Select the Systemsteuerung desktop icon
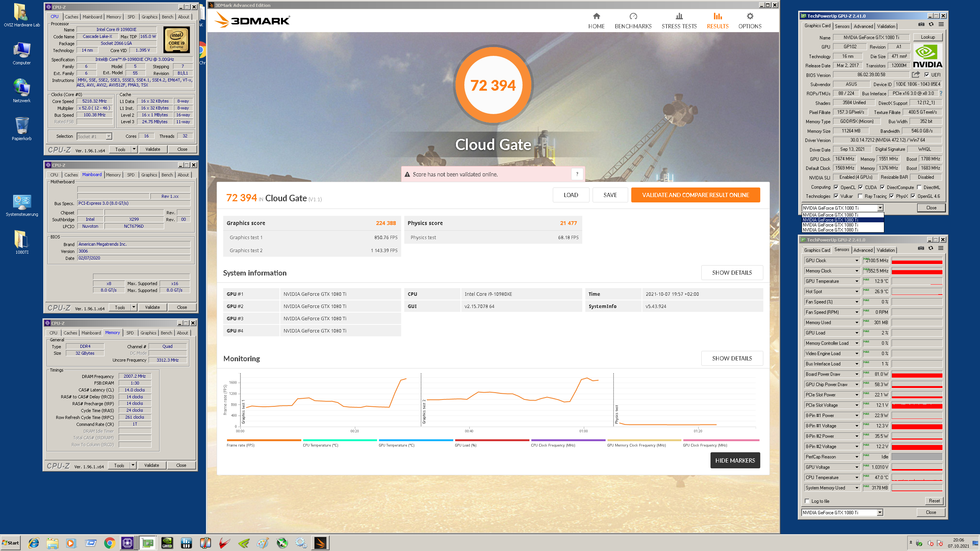The width and height of the screenshot is (980, 551). 22,205
